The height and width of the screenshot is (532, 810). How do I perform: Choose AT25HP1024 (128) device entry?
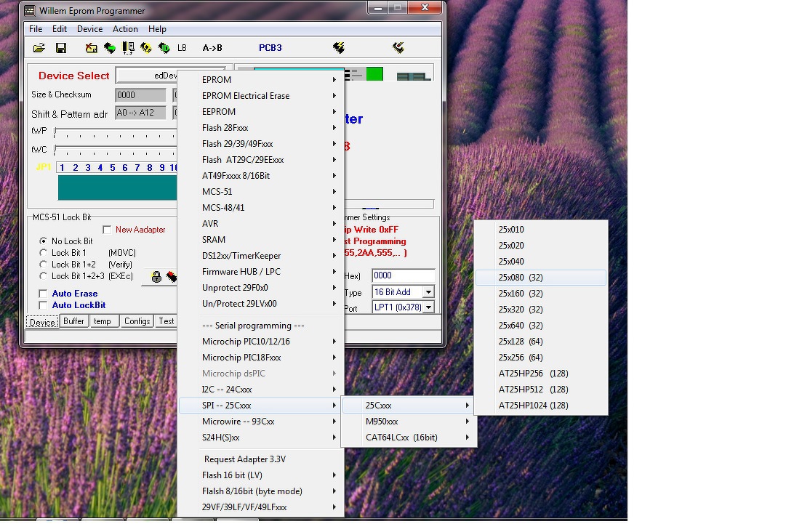click(x=540, y=406)
